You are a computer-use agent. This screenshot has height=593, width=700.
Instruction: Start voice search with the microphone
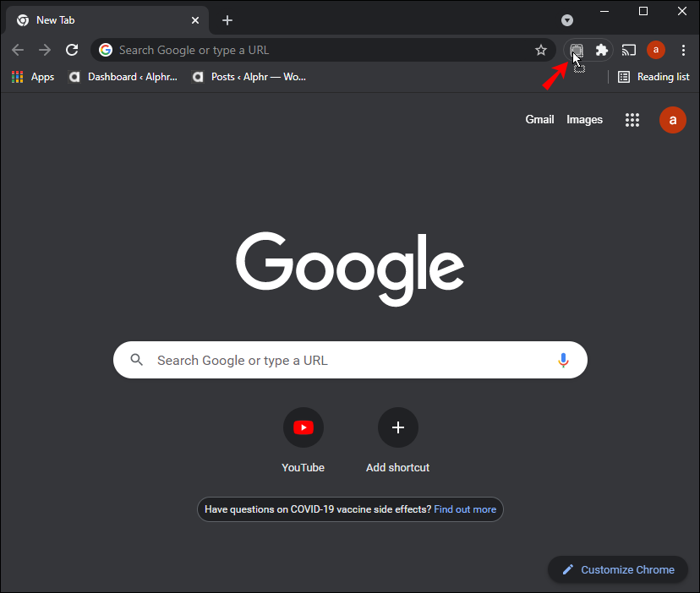pos(563,360)
